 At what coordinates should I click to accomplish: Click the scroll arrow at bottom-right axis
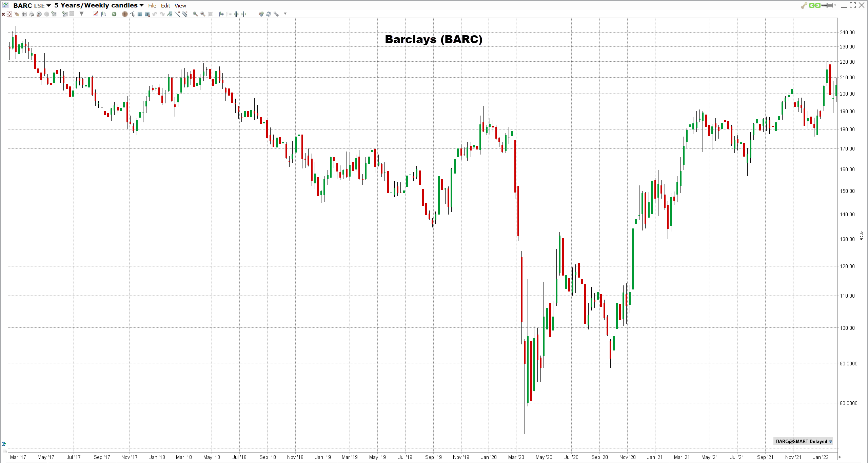coord(840,457)
